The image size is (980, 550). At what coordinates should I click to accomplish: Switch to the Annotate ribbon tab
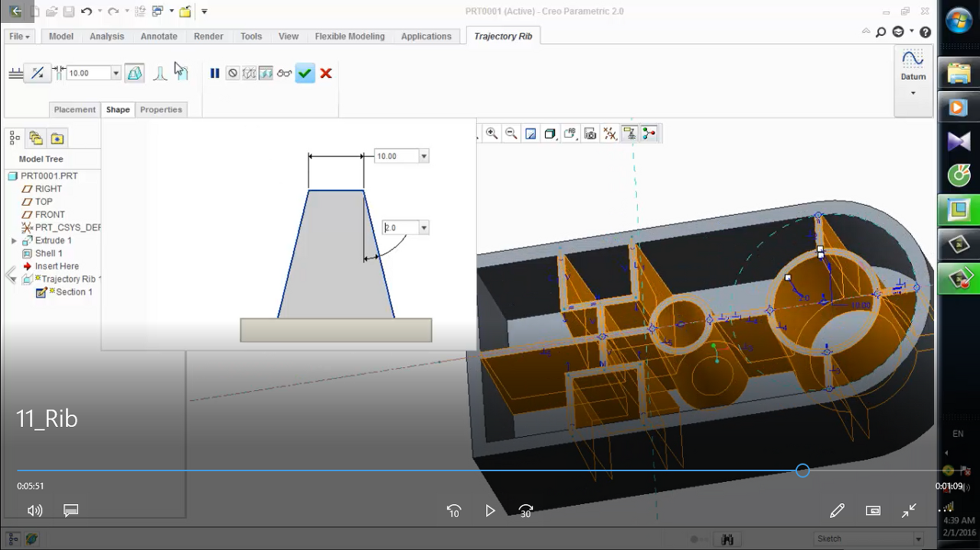158,36
